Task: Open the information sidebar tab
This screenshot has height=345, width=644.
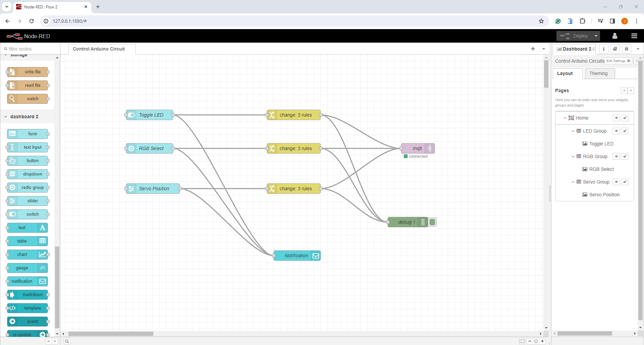Action: [x=604, y=49]
